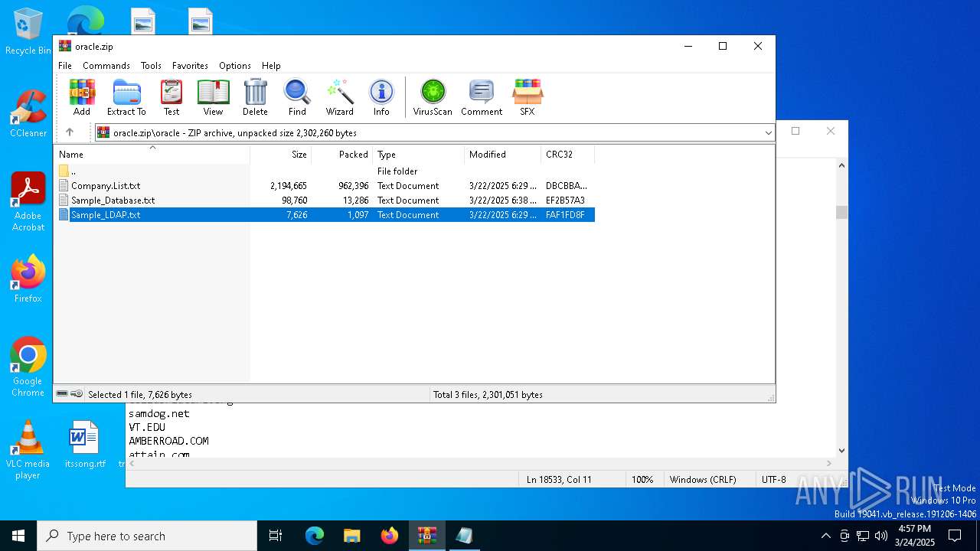Click 'Windows (CRLF)' in Notepad status bar
This screenshot has width=980, height=551.
click(703, 480)
